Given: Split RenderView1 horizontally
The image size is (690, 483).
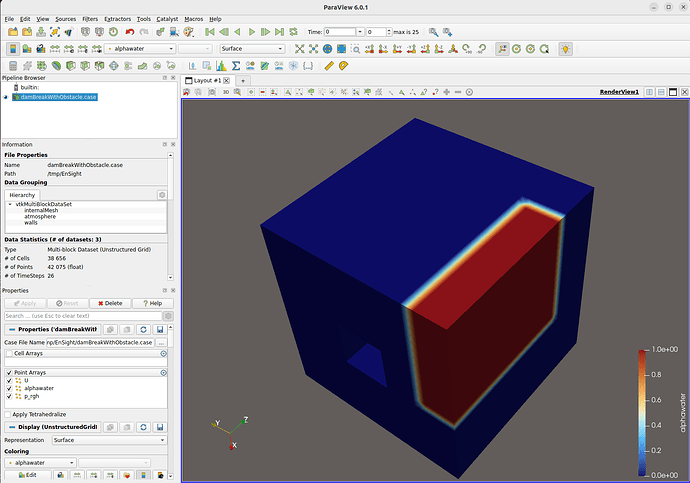Looking at the screenshot, I should [649, 92].
